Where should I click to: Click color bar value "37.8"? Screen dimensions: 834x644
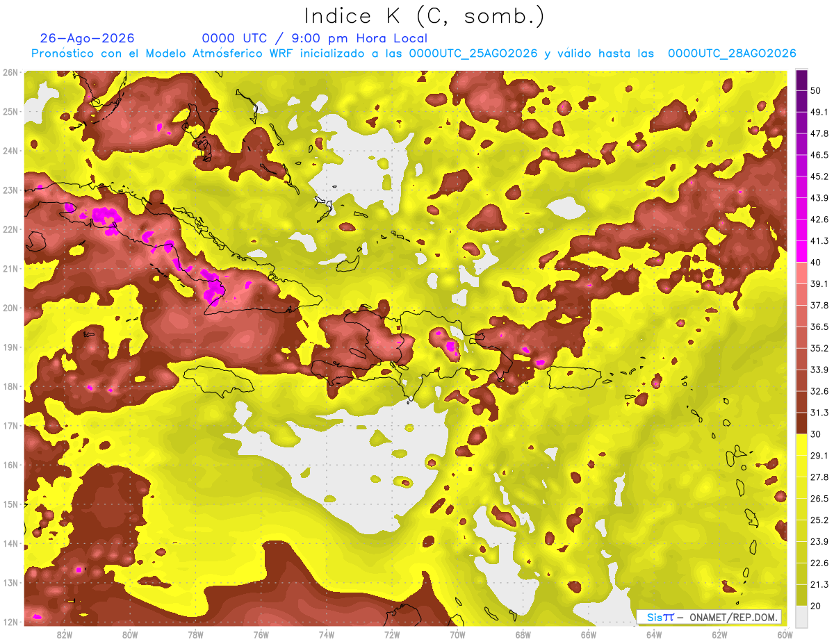coord(819,305)
